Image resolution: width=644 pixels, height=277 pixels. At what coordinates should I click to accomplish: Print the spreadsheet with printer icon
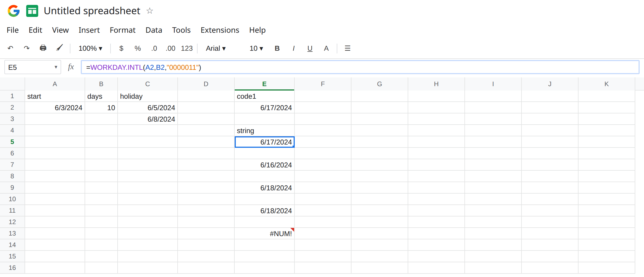click(x=43, y=48)
